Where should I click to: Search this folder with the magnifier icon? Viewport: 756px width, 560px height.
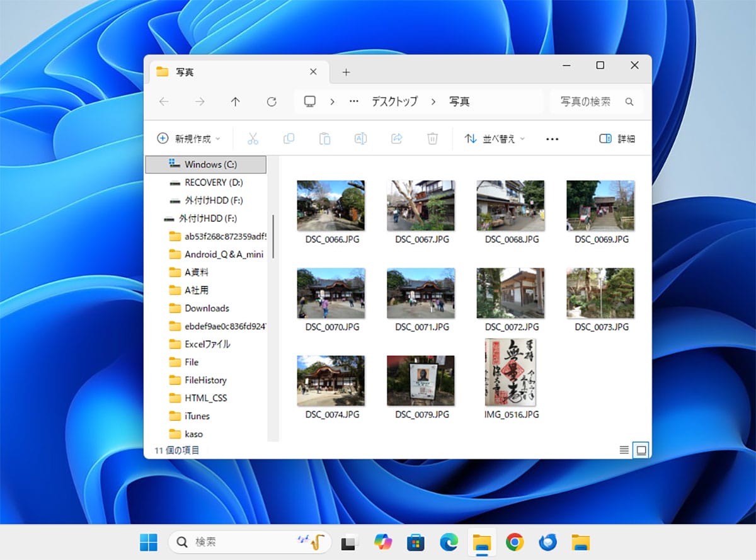coord(631,101)
